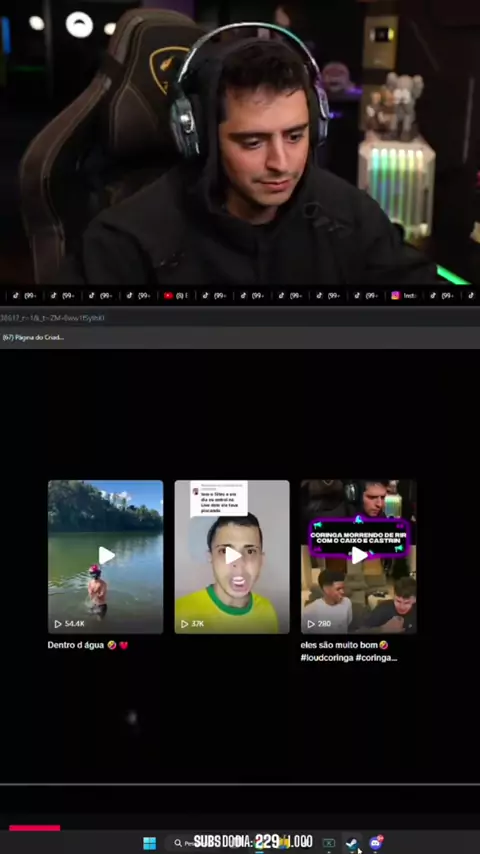Play the Coringa morrendo de rir video

pos(359,556)
